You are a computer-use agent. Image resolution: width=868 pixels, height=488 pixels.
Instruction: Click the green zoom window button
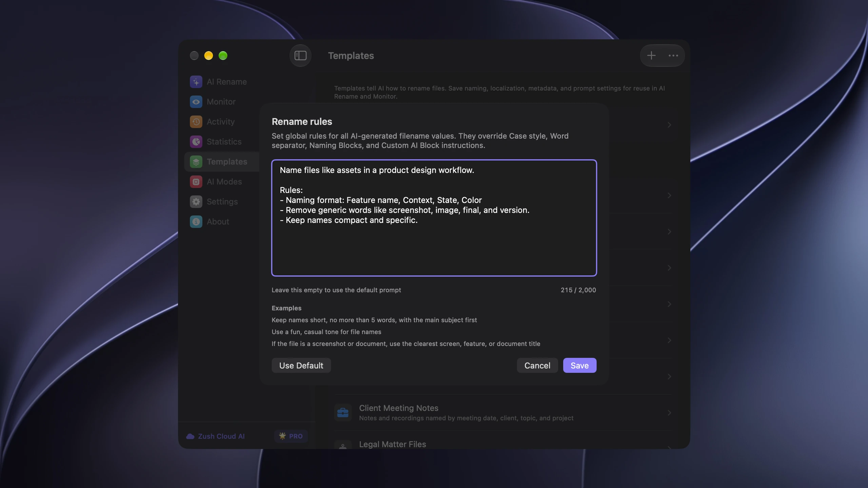coord(223,56)
